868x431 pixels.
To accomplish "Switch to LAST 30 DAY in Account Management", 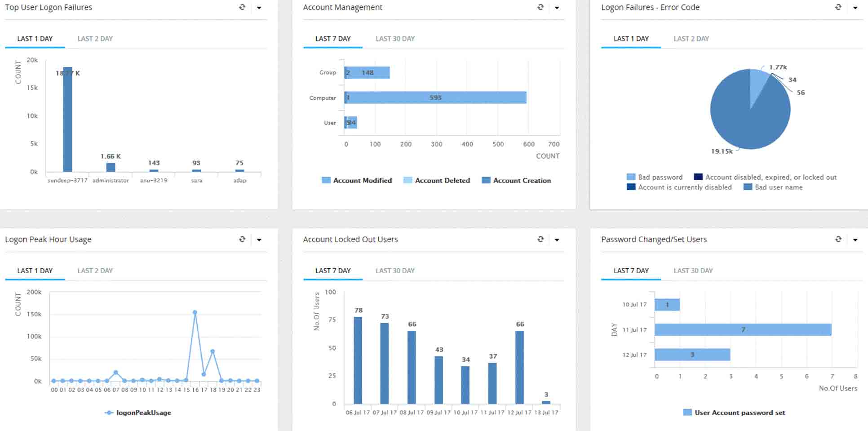I will point(395,39).
